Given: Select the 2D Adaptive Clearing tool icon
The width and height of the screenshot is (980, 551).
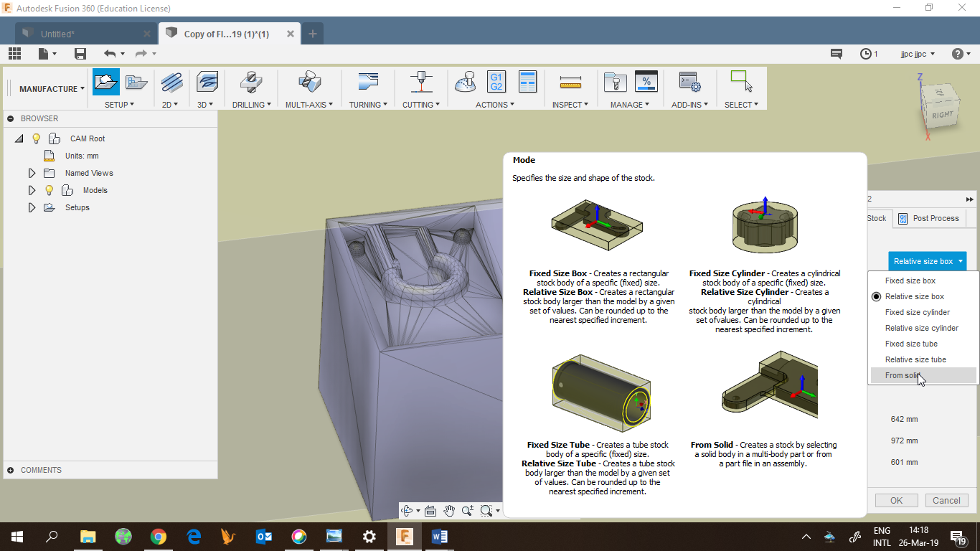Looking at the screenshot, I should tap(171, 82).
